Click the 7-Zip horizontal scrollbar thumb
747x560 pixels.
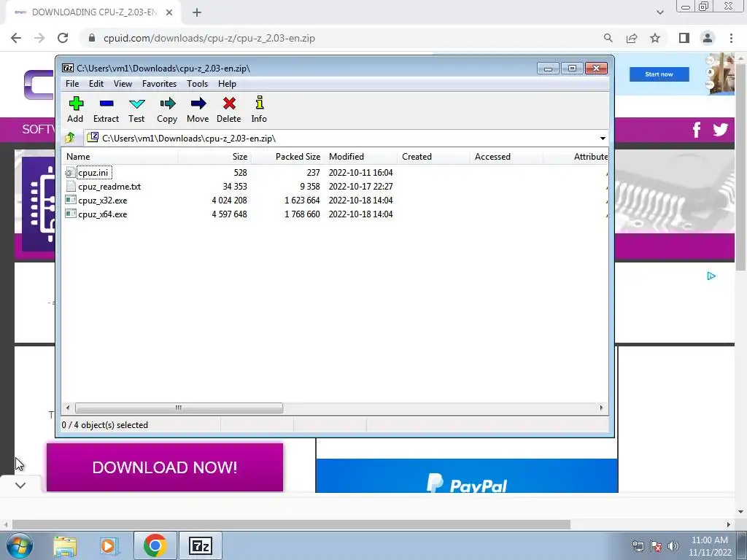(179, 408)
